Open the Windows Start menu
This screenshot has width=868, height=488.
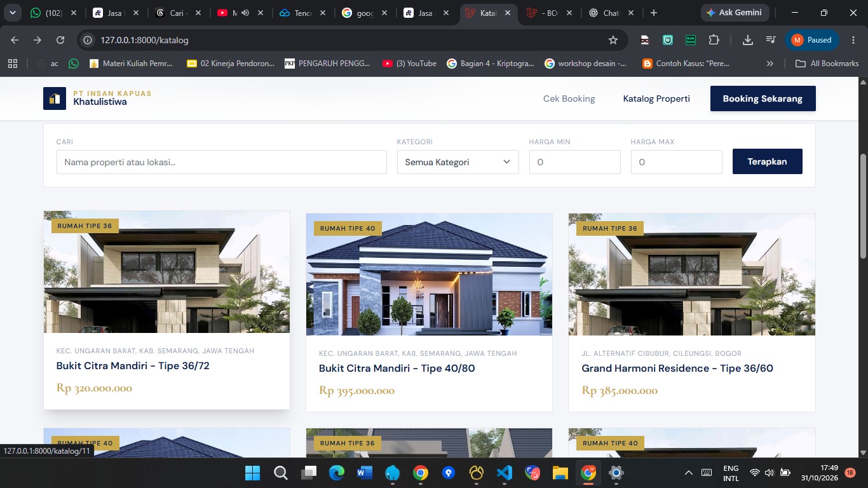click(252, 473)
